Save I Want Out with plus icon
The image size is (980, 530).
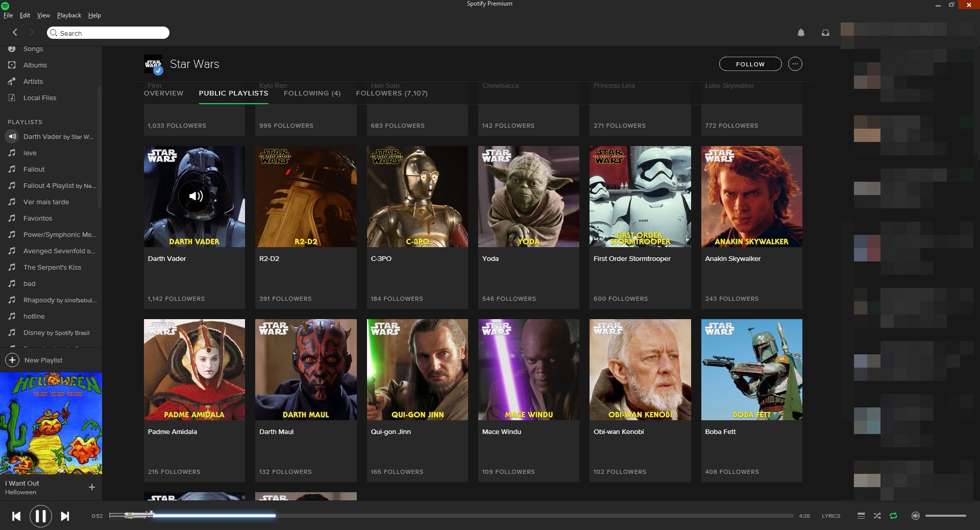pyautogui.click(x=92, y=487)
